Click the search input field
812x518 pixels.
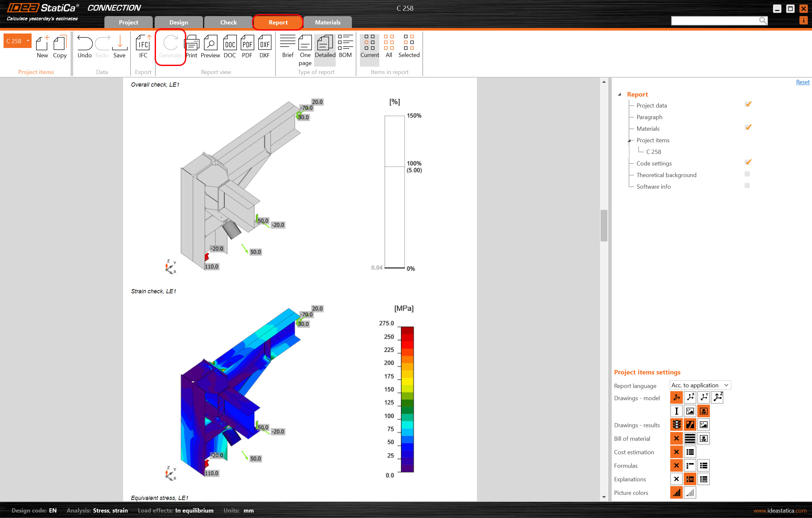[x=714, y=21]
